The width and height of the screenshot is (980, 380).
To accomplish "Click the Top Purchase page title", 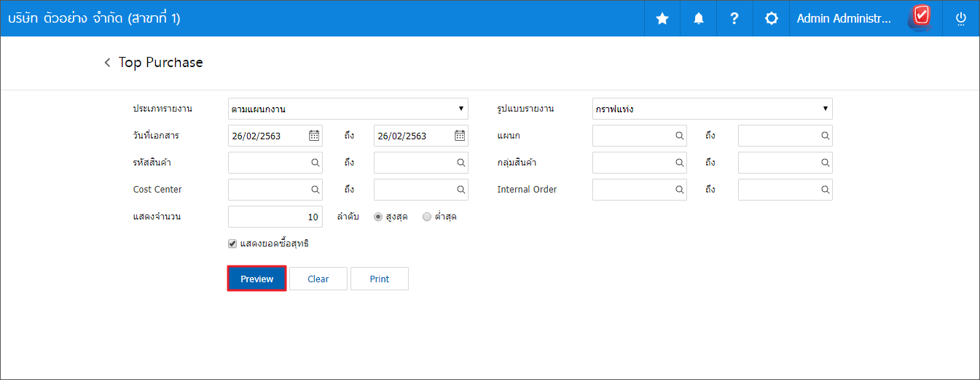I will coord(161,63).
